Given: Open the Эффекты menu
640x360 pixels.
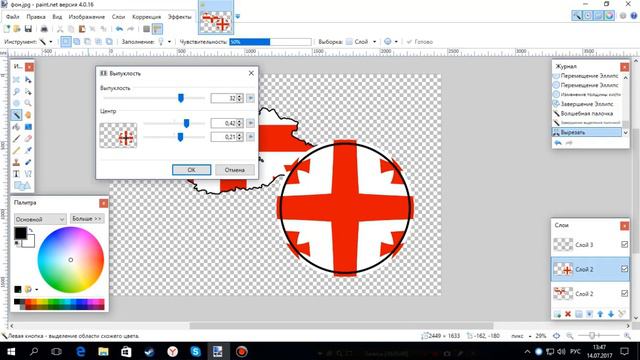Looking at the screenshot, I should [x=180, y=17].
